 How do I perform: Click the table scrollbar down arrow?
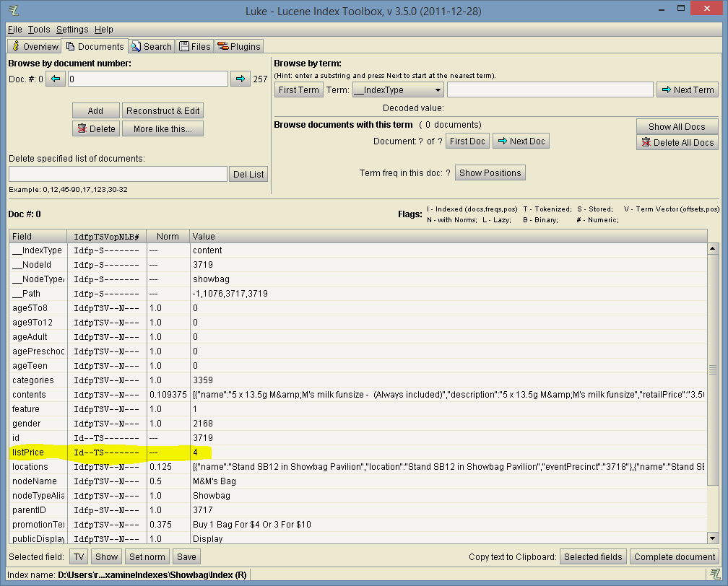(x=713, y=538)
